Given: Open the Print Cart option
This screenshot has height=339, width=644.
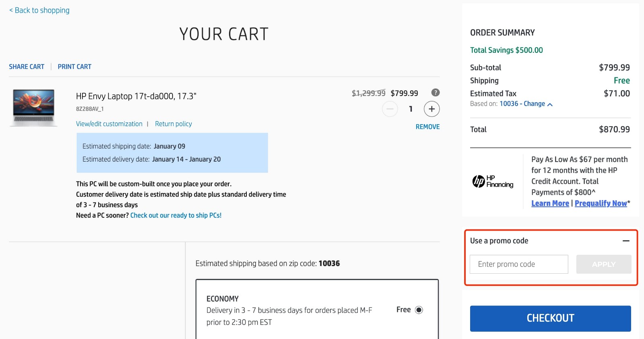Looking at the screenshot, I should click(74, 67).
